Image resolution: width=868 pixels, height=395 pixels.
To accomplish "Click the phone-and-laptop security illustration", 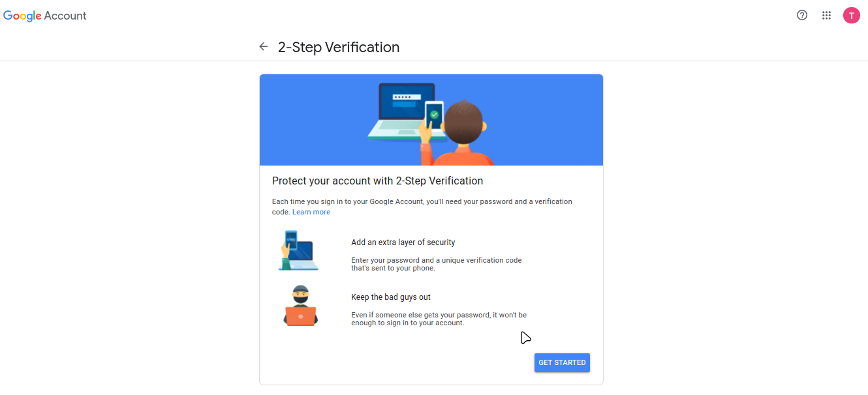I will (298, 250).
